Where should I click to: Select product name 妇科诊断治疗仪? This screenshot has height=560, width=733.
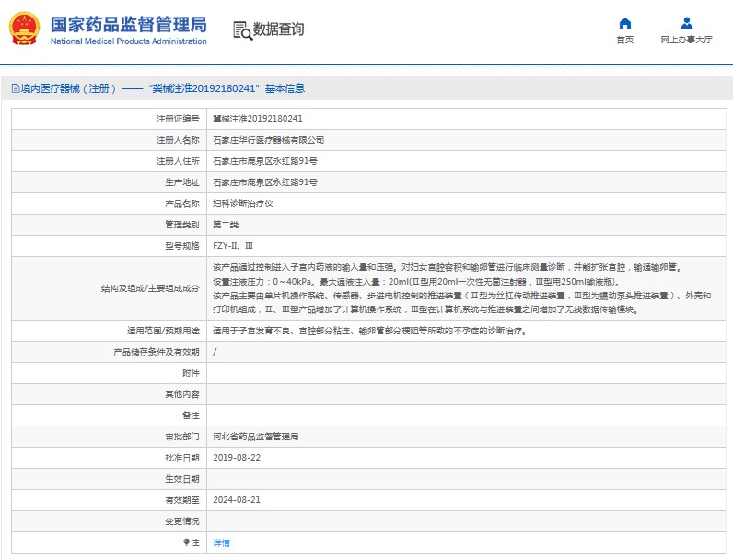click(243, 204)
